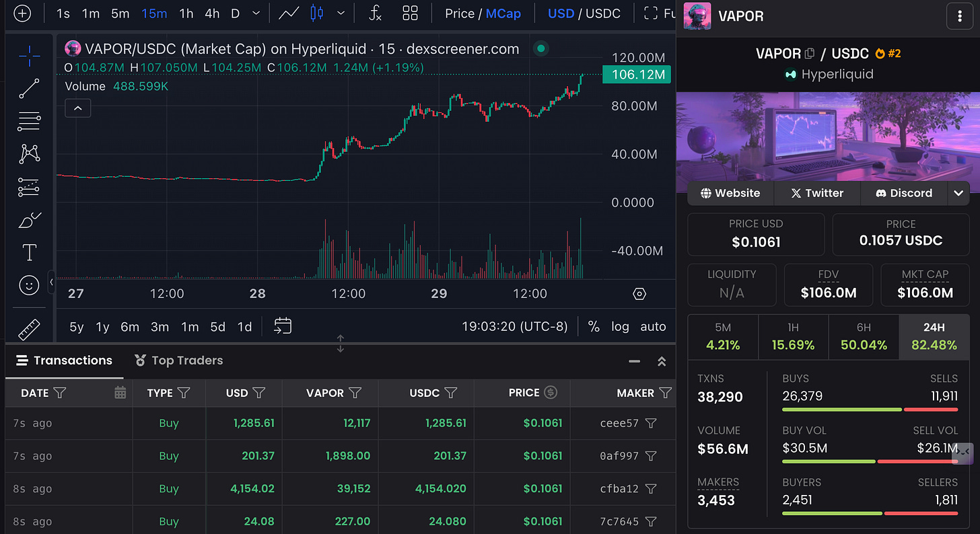
Task: Switch chart to Price view
Action: click(x=460, y=13)
